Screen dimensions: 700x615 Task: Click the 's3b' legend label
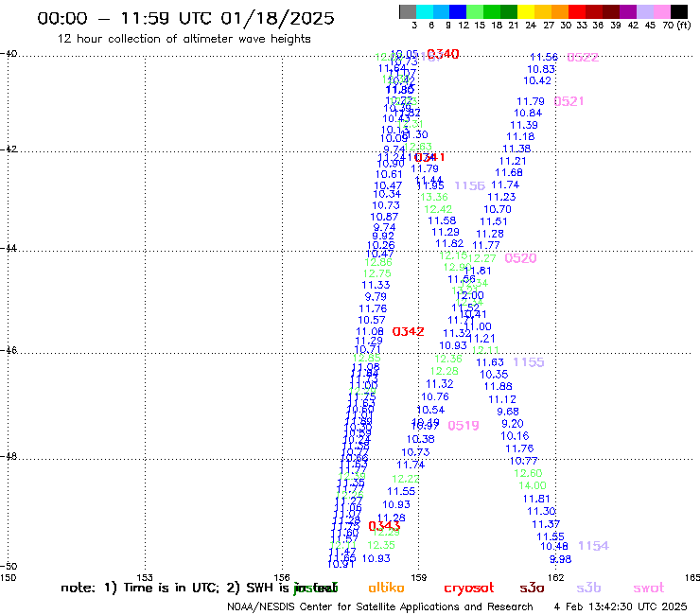[x=588, y=588]
